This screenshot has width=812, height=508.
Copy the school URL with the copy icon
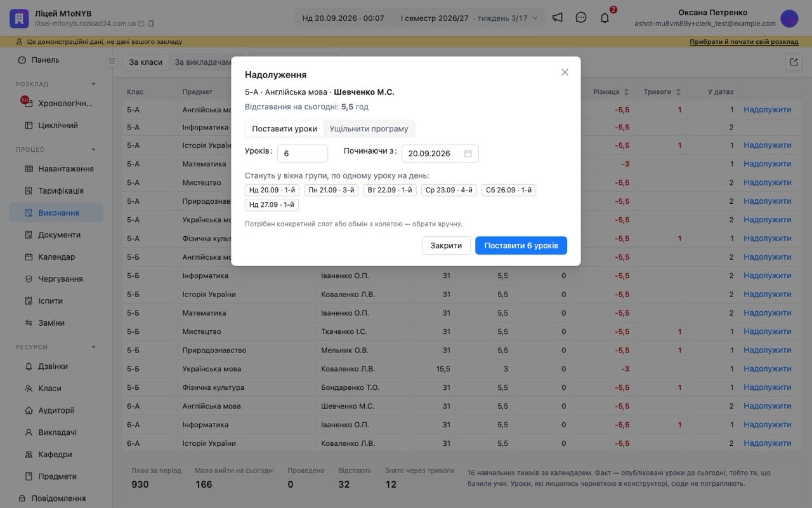click(x=151, y=23)
